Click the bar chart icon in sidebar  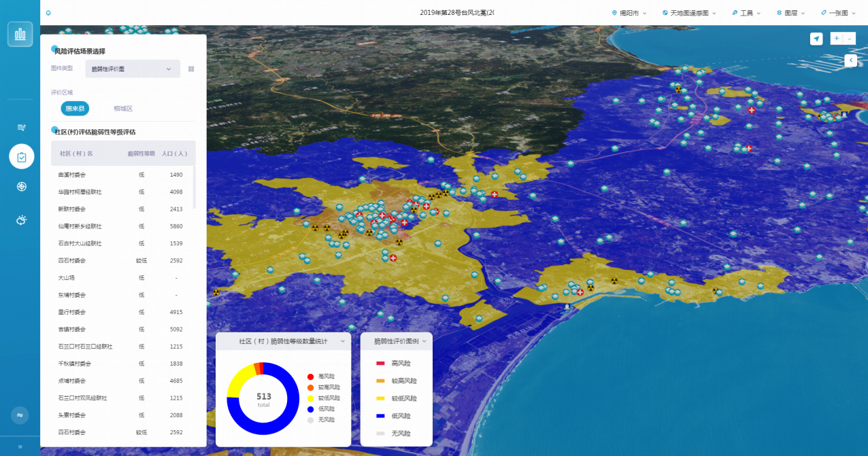20,34
